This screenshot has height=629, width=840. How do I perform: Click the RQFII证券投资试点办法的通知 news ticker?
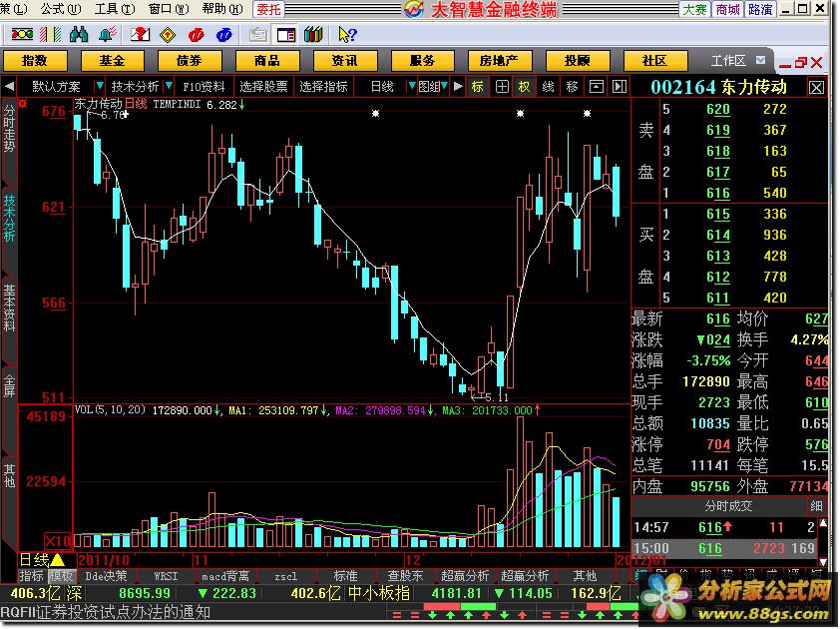click(105, 612)
